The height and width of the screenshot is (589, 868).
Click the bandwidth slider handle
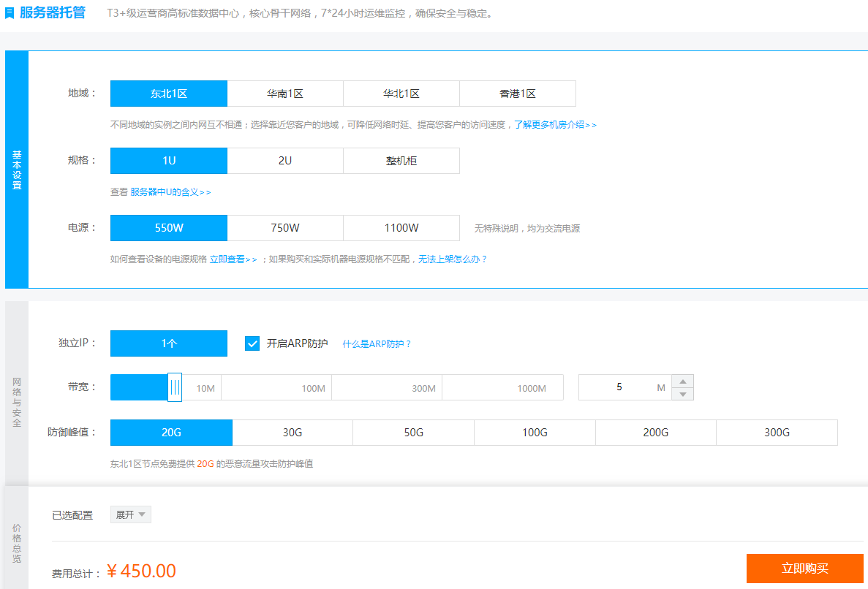(175, 387)
